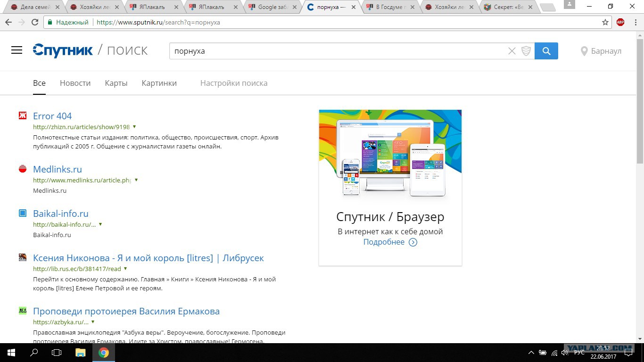Clear the search query with the X icon

[512, 51]
